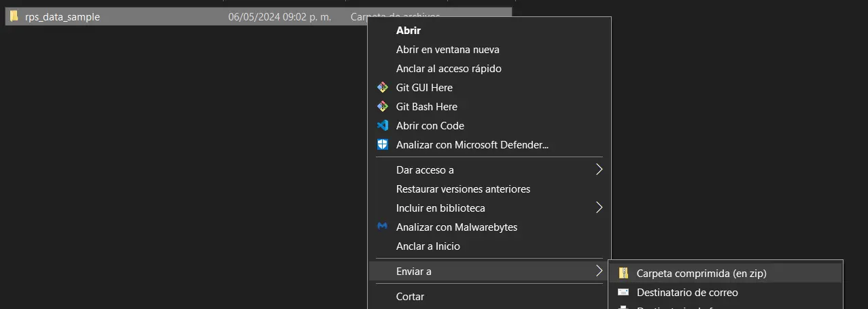Click the zip folder icon in submenu
The width and height of the screenshot is (868, 309).
[623, 274]
